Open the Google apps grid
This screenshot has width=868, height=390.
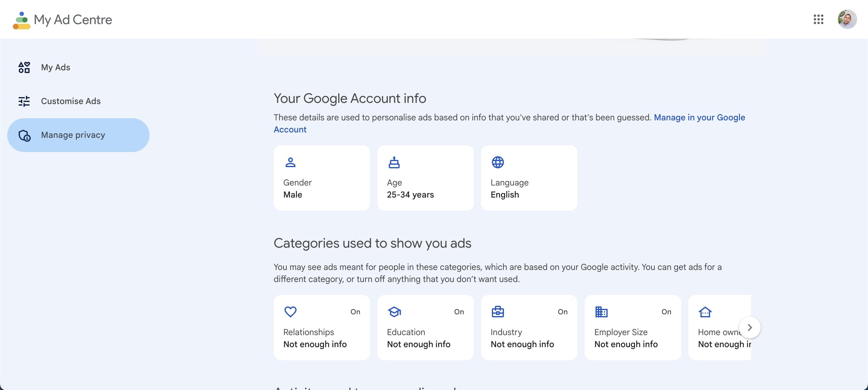818,19
